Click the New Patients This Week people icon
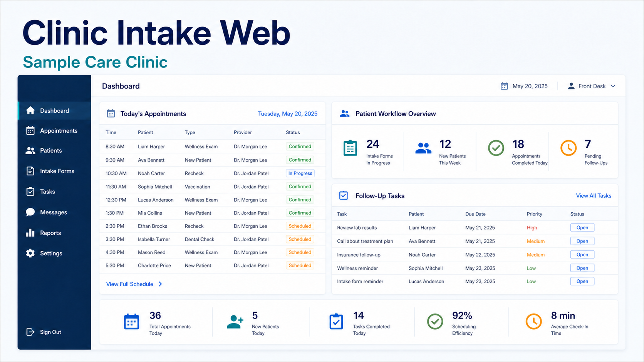The width and height of the screenshot is (644, 362). [x=423, y=148]
